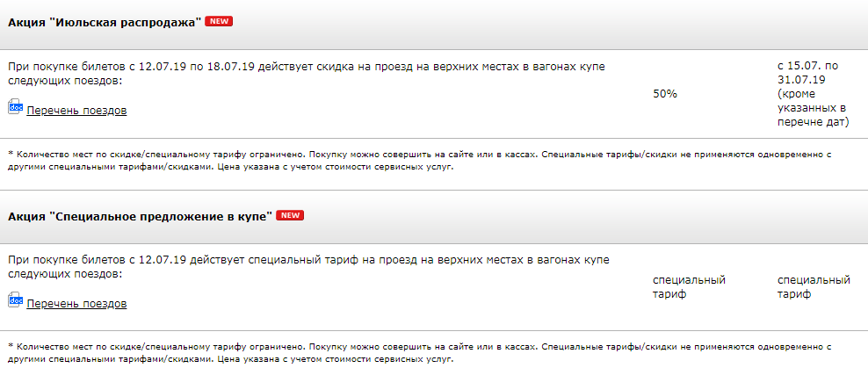Click doc file icon in Специальное предложение section
This screenshot has width=868, height=368.
(x=15, y=300)
